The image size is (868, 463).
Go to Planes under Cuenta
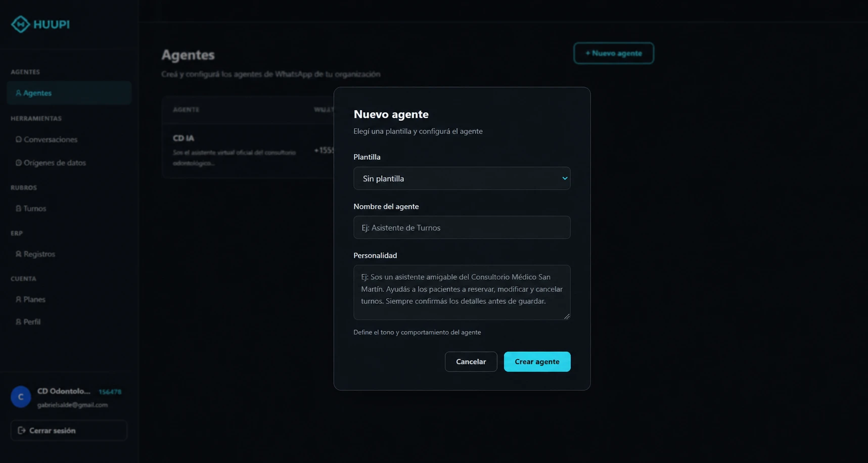point(69,299)
